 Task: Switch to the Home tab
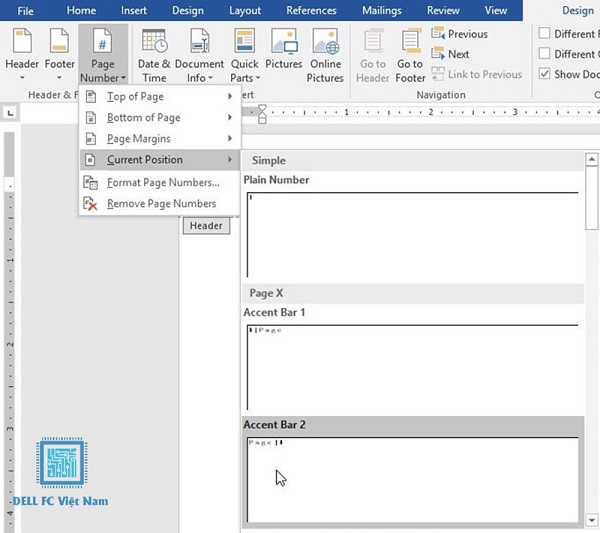(x=81, y=10)
